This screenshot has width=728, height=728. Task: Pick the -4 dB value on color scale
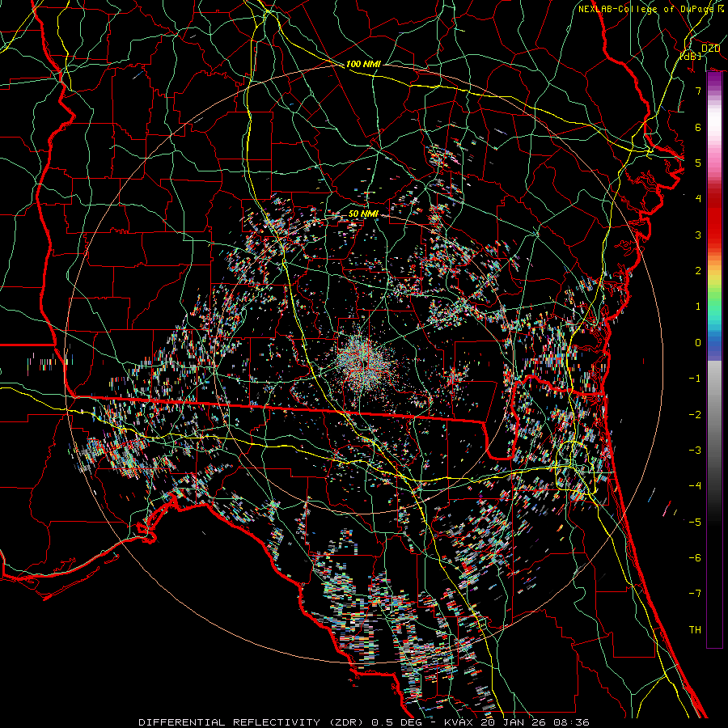(694, 486)
